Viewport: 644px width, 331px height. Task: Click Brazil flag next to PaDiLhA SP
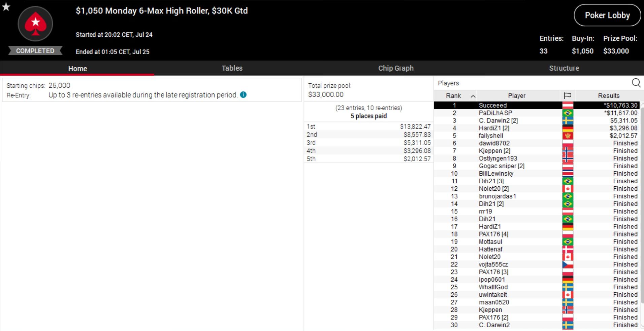[568, 113]
